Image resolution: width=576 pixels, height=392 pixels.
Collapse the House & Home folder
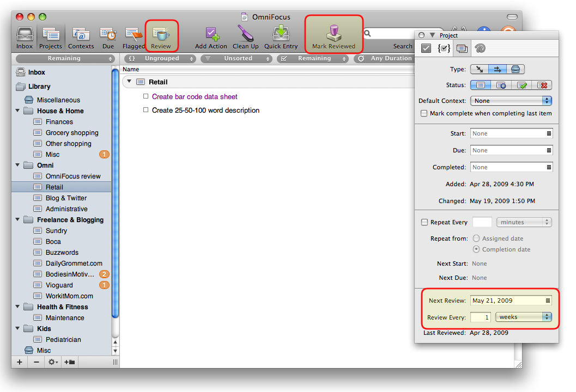tap(17, 111)
